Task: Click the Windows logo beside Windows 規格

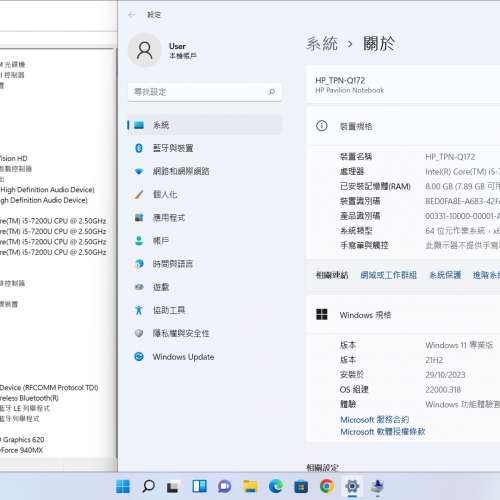Action: [x=322, y=314]
